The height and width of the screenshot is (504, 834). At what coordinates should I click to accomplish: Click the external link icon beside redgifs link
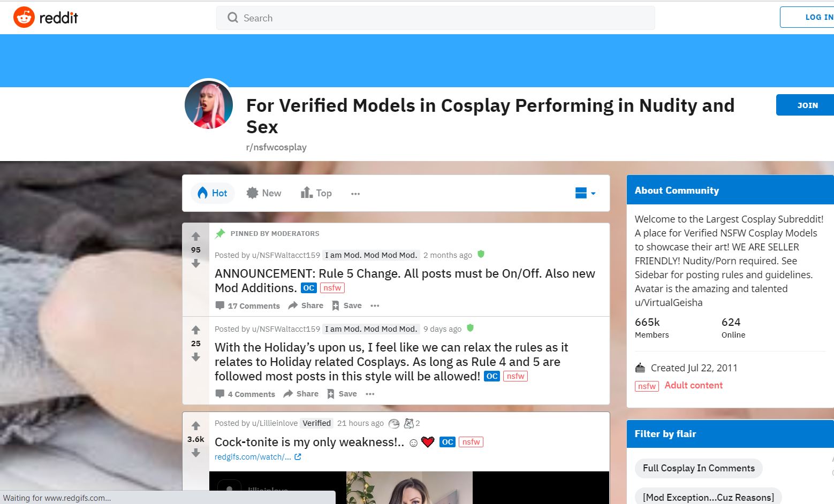tap(298, 457)
